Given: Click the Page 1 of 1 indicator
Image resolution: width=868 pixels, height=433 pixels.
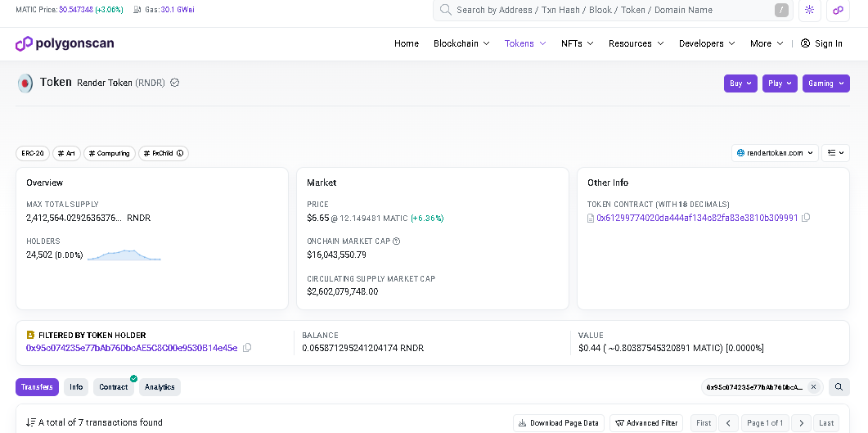Looking at the screenshot, I should [765, 423].
